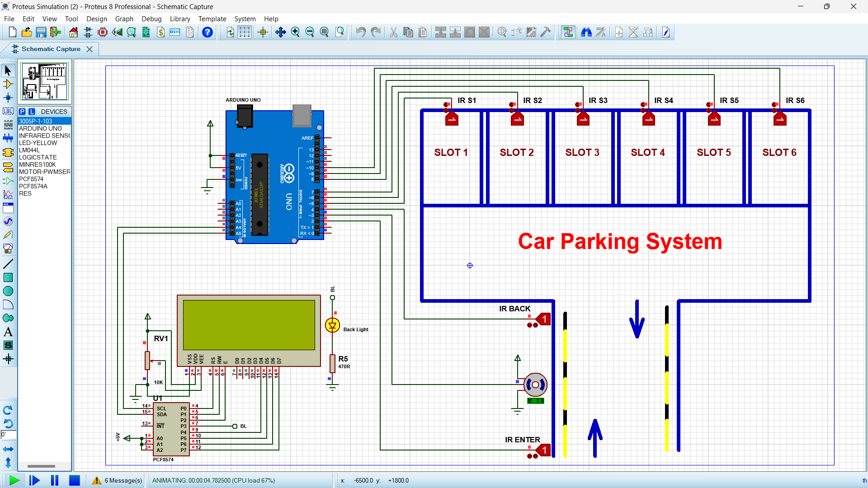Image resolution: width=868 pixels, height=488 pixels.
Task: Select the Component mode tool
Action: (x=8, y=83)
